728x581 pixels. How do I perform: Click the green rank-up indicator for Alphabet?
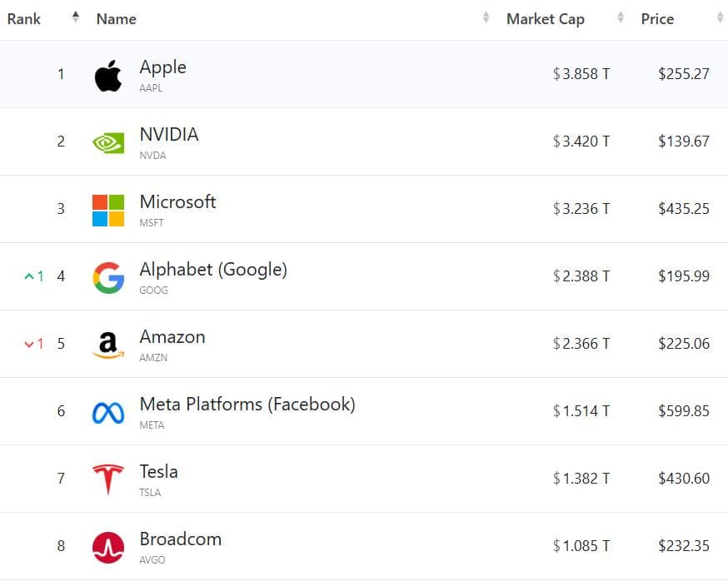[34, 276]
